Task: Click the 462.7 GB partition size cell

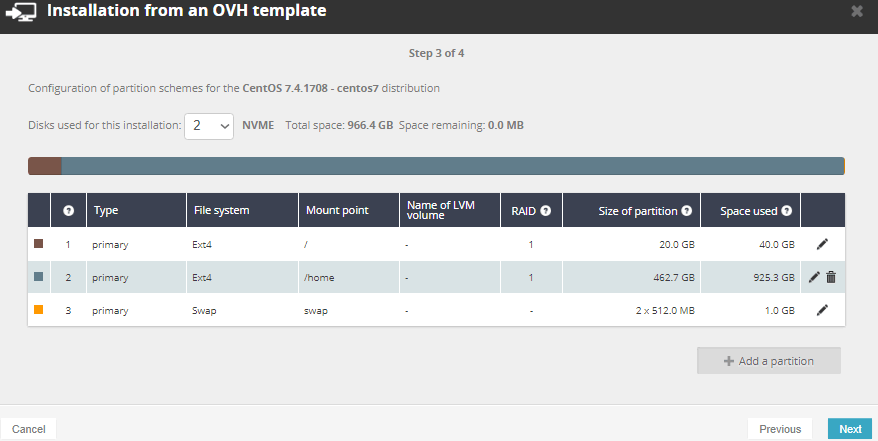Action: (x=632, y=277)
